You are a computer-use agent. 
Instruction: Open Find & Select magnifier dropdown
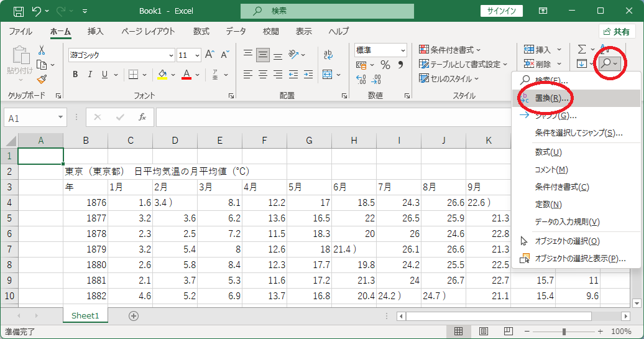tap(609, 63)
